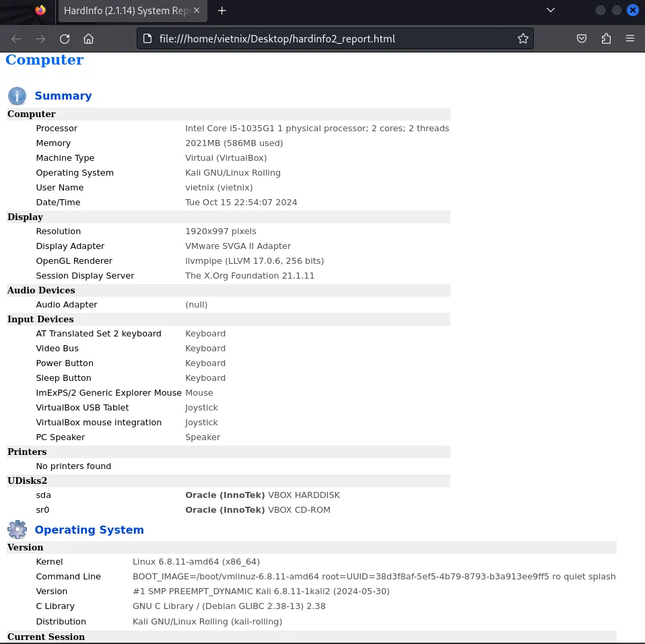Open a new tab with the plus button

[222, 11]
